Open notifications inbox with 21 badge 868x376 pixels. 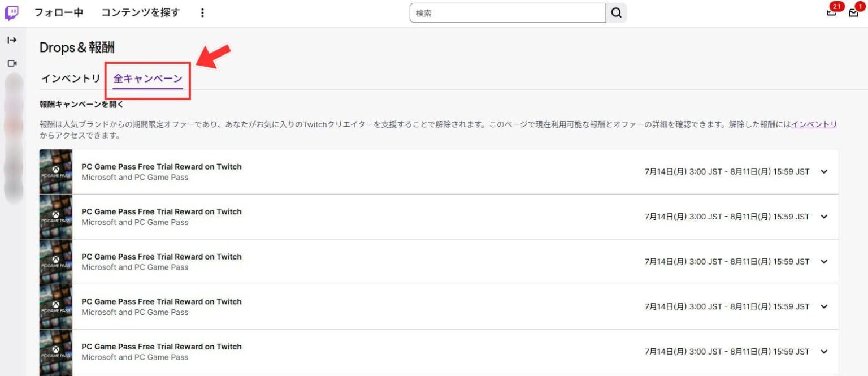point(831,12)
